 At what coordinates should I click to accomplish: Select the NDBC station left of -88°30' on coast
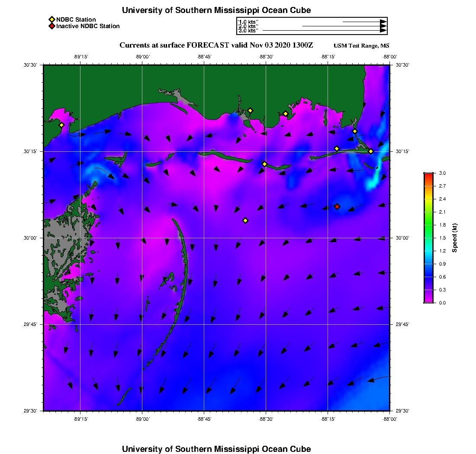tap(250, 111)
